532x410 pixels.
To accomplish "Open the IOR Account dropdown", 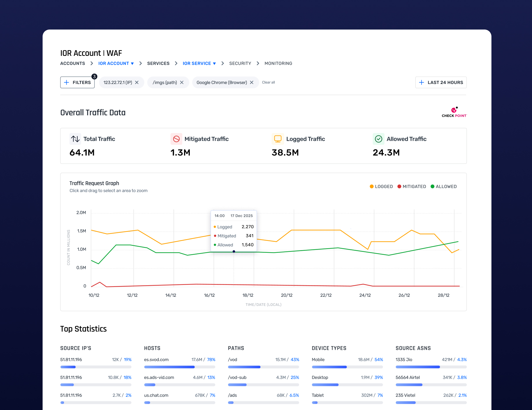I will click(x=116, y=63).
